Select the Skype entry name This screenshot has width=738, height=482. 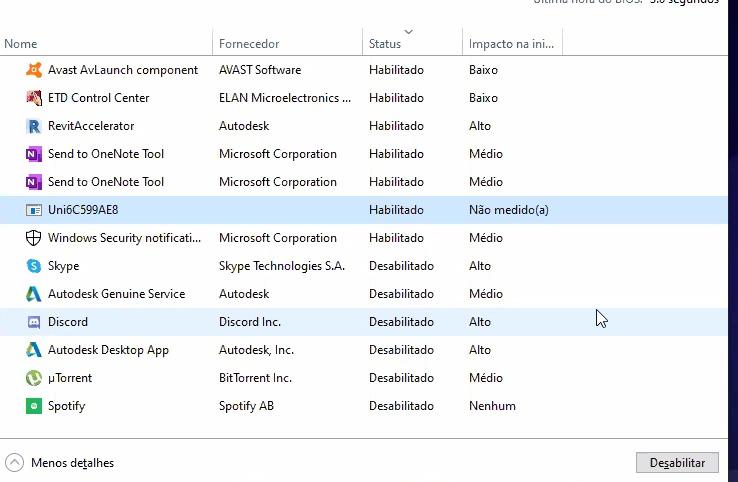64,266
